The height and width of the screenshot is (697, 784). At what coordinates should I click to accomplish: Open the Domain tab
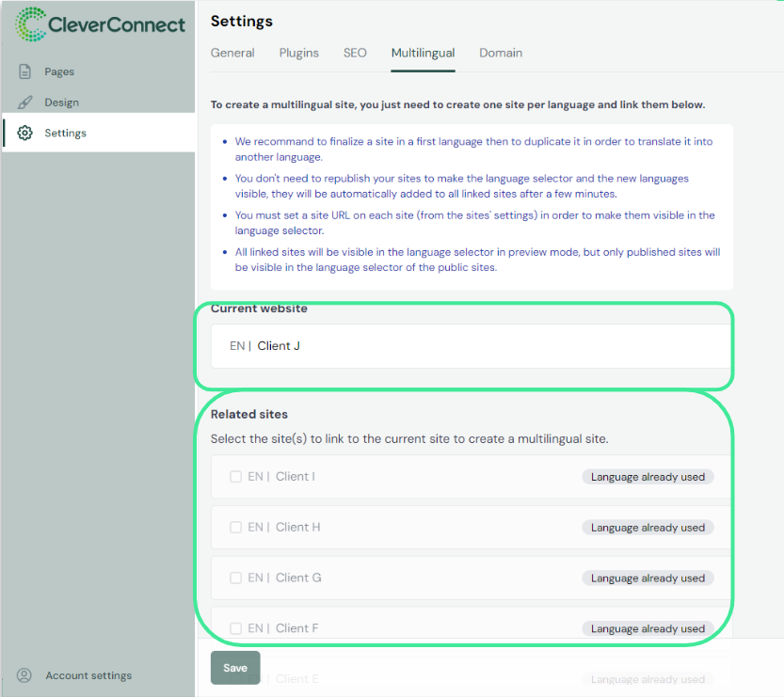pyautogui.click(x=500, y=53)
